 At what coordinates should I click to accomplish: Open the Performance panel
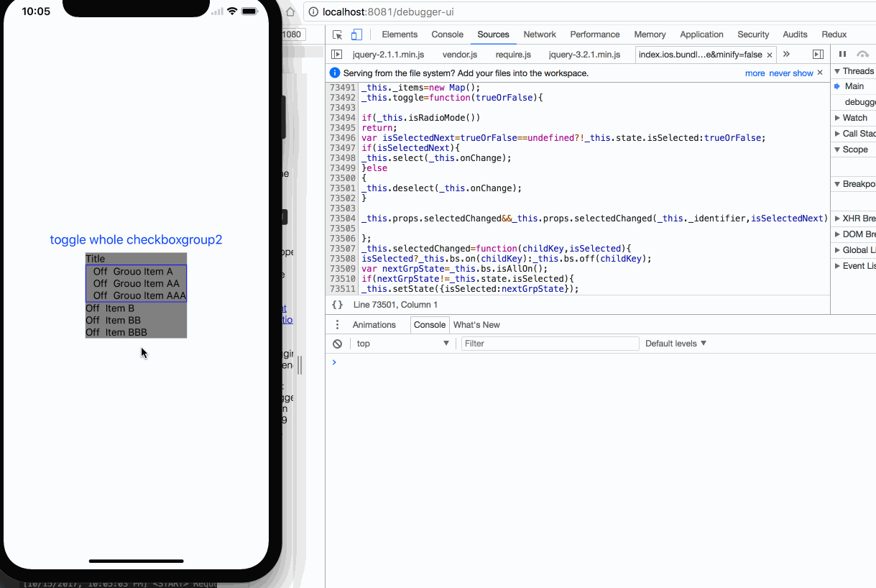pyautogui.click(x=595, y=35)
